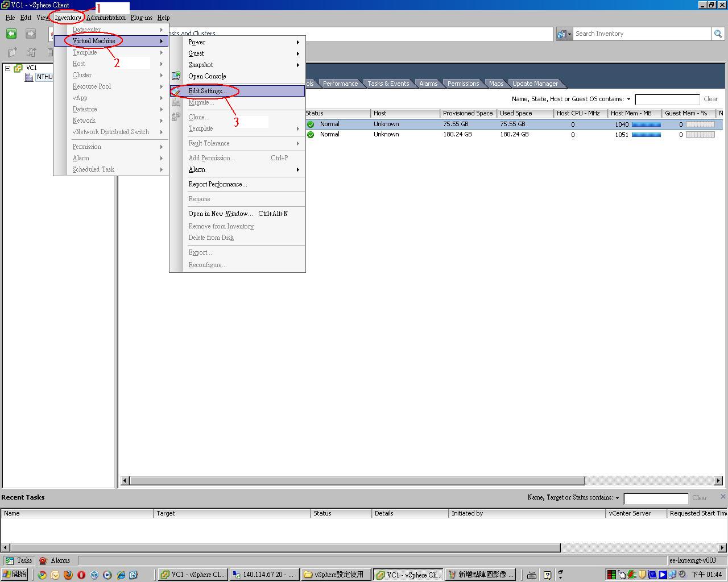Open Firefox from the quick launch bar
The height and width of the screenshot is (582, 728).
(x=68, y=575)
